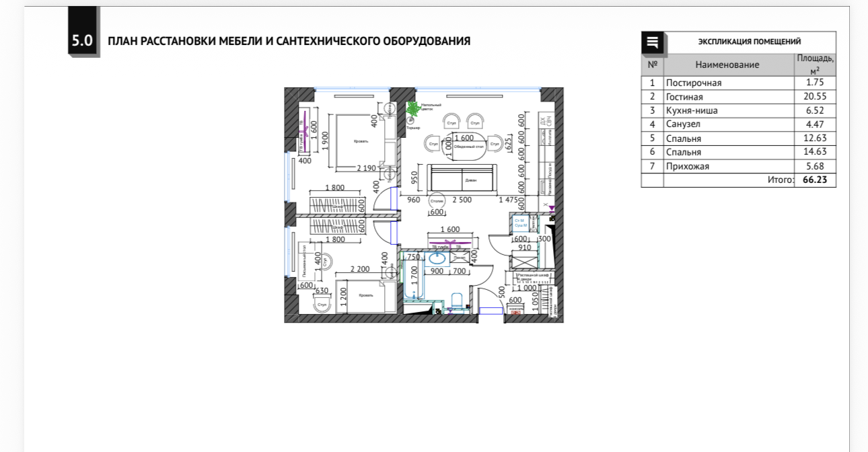Select the green potted plant symbol
Screen dimensions: 868x452
(412, 108)
